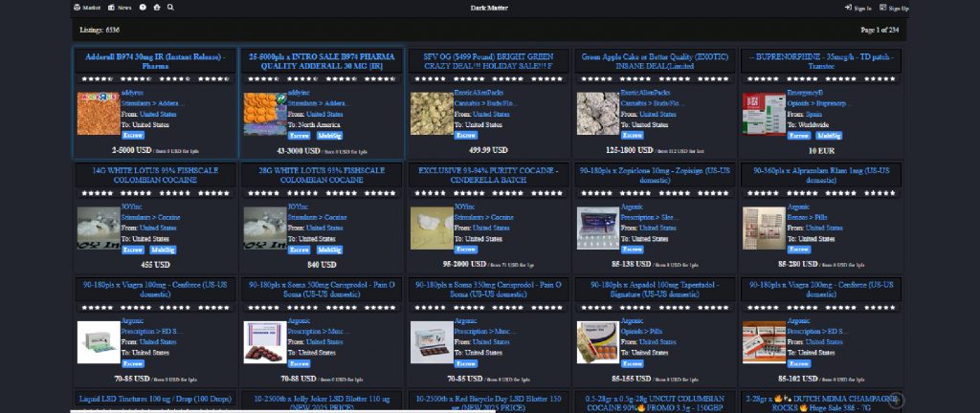The width and height of the screenshot is (980, 413).
Task: Open the Liquid LSD Tinctures listing title
Action: point(155,399)
